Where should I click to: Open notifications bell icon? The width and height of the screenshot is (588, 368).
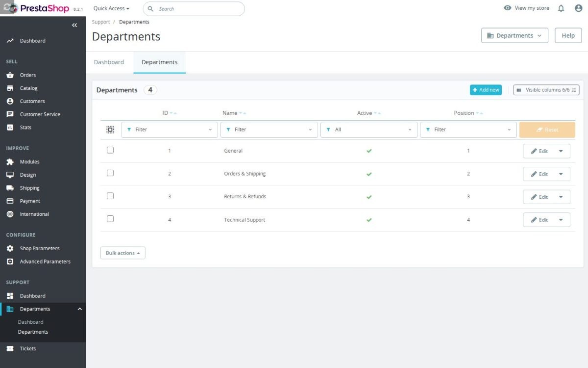(x=561, y=8)
